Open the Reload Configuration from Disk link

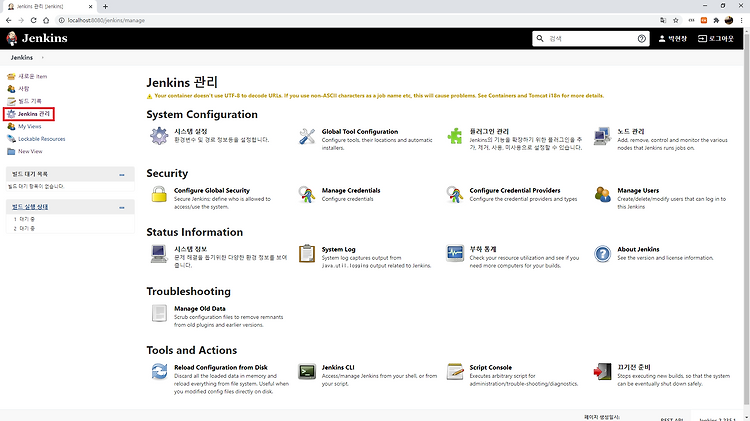tap(221, 367)
